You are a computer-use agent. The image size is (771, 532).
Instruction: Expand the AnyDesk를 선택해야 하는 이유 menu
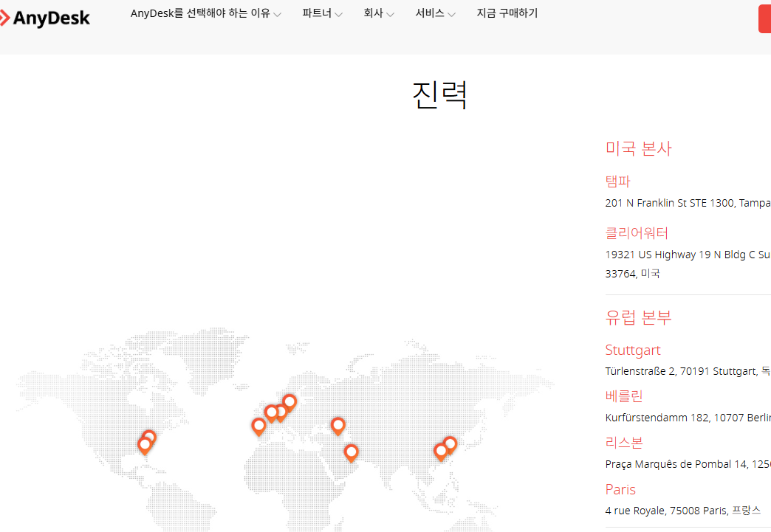(x=205, y=13)
